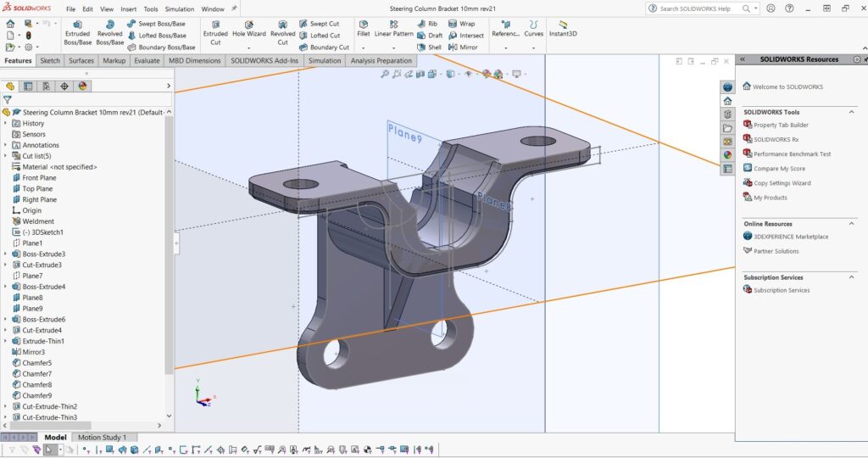Click the Search SOLIDWORKS Help field

point(695,8)
